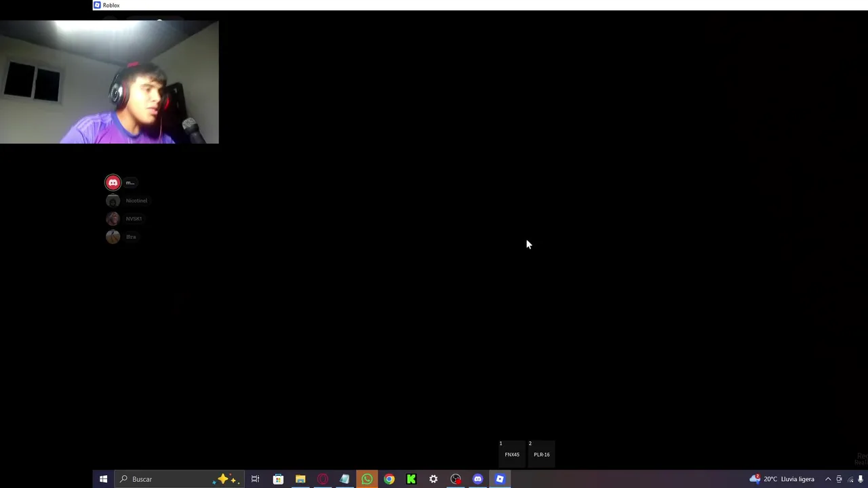Click the Bra voice user avatar
The height and width of the screenshot is (488, 868).
pos(113,237)
